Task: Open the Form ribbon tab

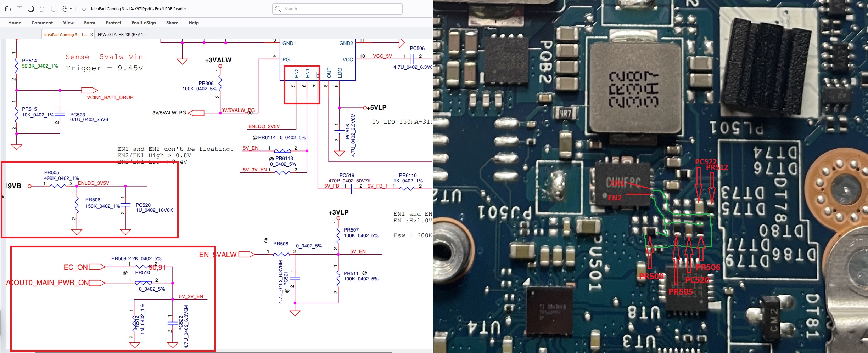Action: [90, 23]
